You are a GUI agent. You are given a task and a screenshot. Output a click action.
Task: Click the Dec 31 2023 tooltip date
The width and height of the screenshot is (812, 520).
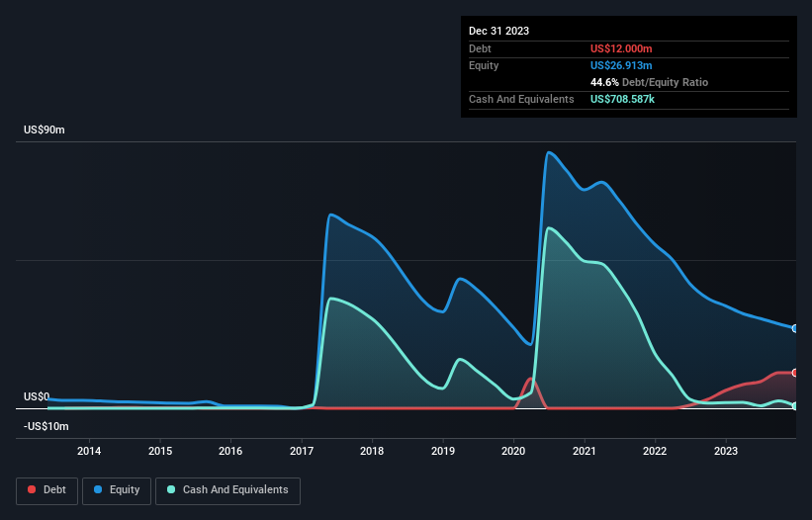498,31
